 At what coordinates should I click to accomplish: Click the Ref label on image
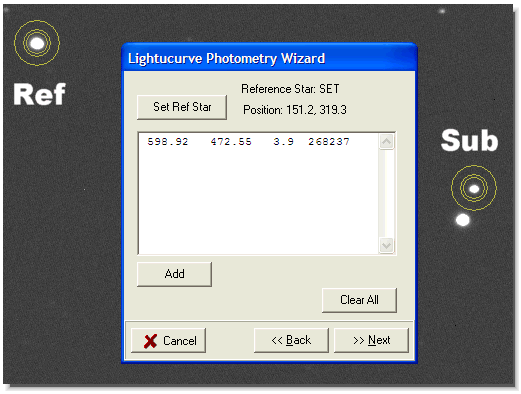tap(39, 95)
